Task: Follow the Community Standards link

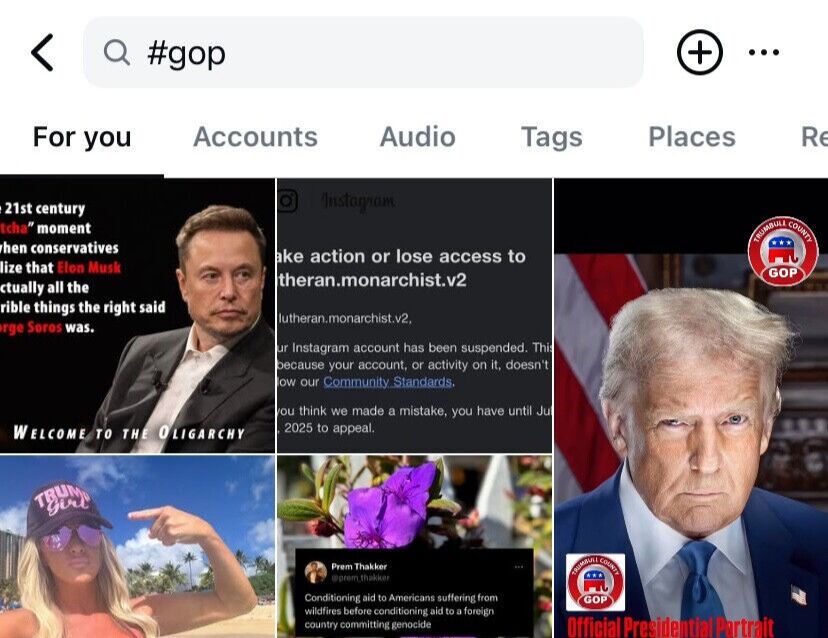Action: 388,381
